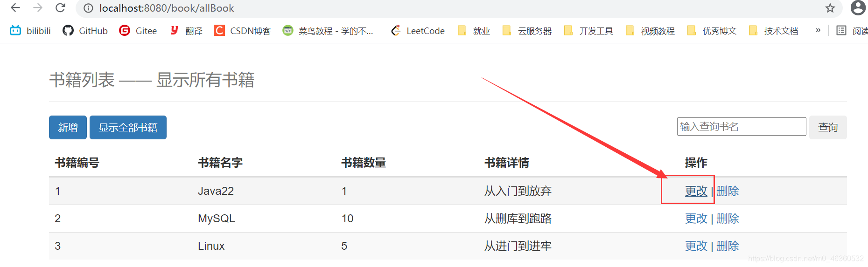The image size is (868, 267).
Task: Click the address bar URL localhost:8080/book/allBook
Action: [x=167, y=8]
